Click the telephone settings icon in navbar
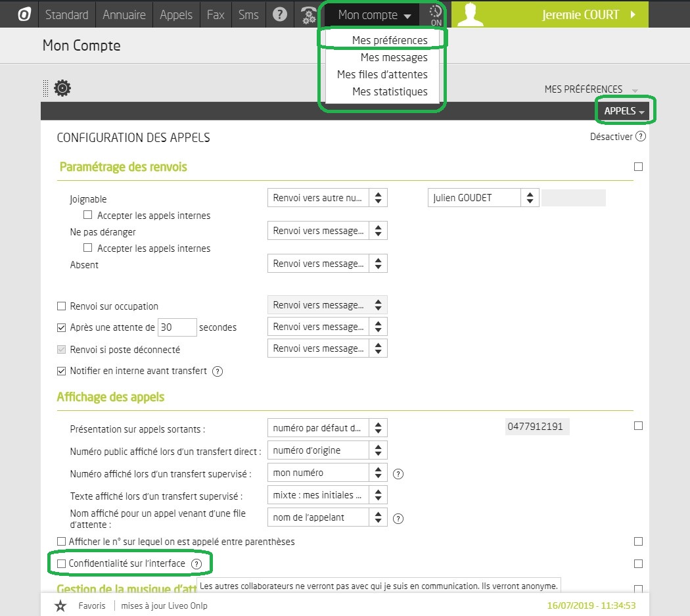Screen dimensions: 690x616 [x=308, y=14]
